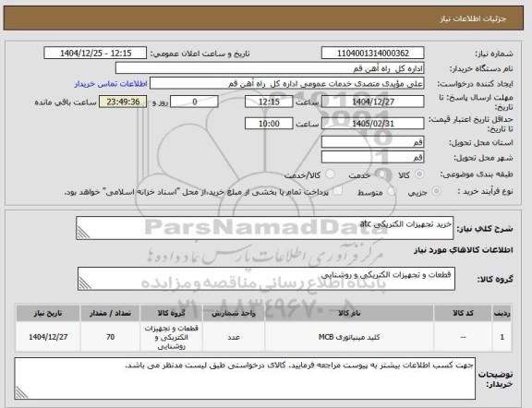Choose the متوسط purchase process option
The width and height of the screenshot is (532, 408).
click(x=392, y=191)
